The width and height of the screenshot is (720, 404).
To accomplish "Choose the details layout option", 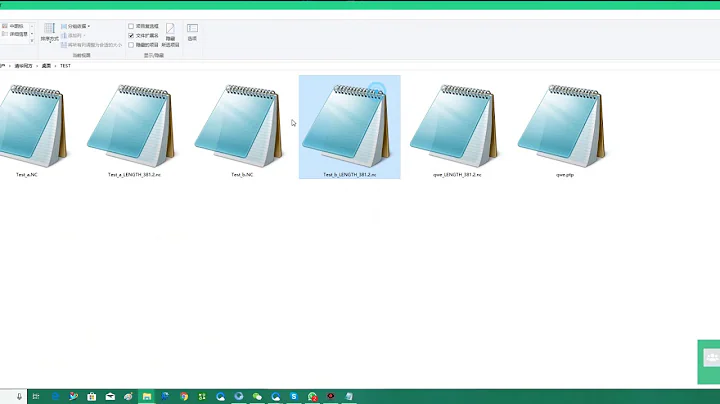I will pos(15,34).
